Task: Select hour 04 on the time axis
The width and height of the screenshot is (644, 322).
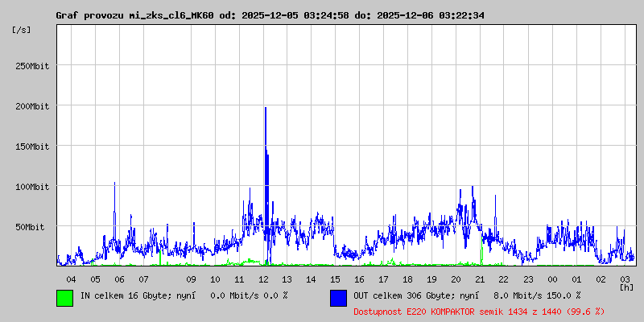Action: pyautogui.click(x=71, y=279)
